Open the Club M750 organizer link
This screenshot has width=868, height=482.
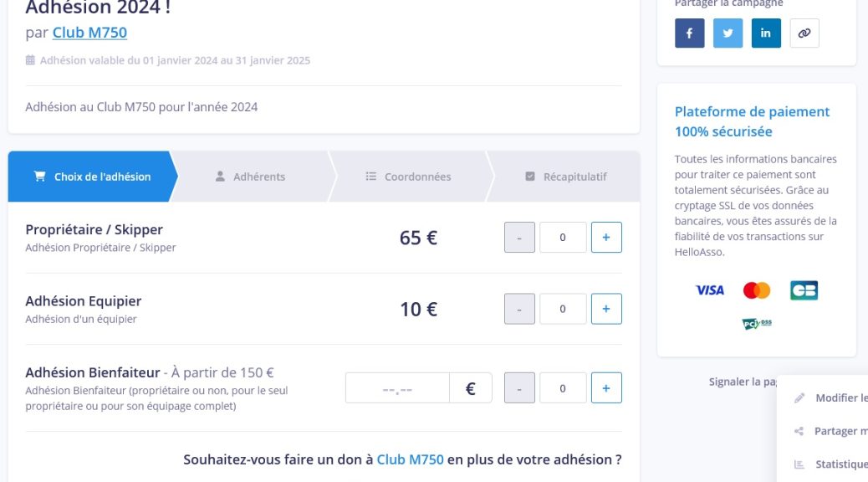(x=89, y=33)
